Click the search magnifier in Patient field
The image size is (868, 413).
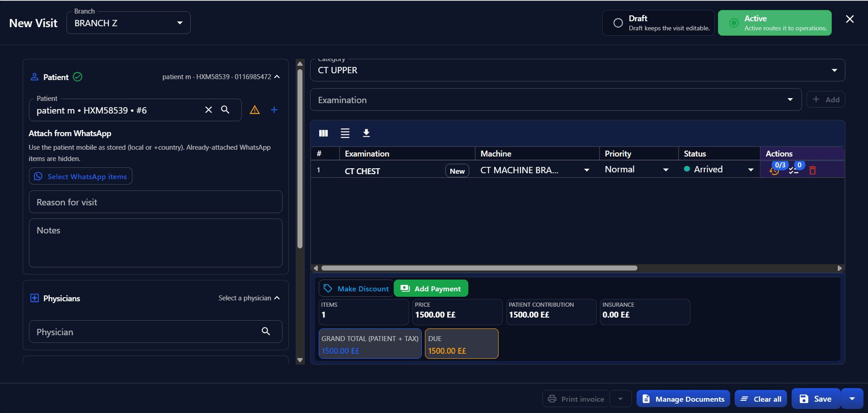[225, 110]
